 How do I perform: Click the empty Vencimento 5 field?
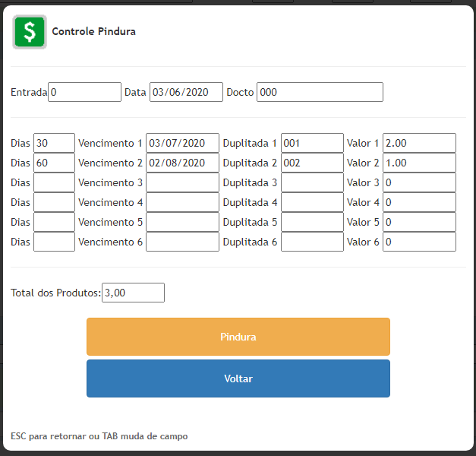(182, 222)
